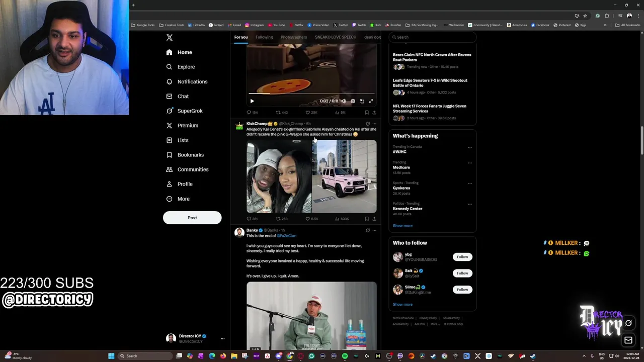Open Bookmarks in the sidebar
The width and height of the screenshot is (644, 362).
[185, 155]
